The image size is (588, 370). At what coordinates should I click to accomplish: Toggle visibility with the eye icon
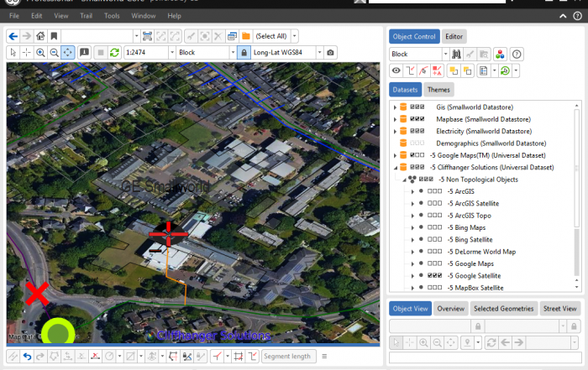coord(396,70)
